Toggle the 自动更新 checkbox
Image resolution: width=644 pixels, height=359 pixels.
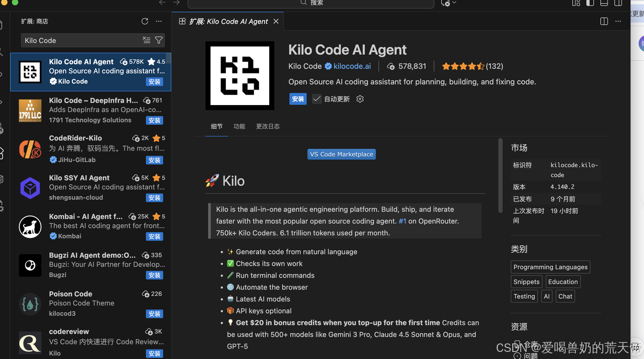click(316, 99)
